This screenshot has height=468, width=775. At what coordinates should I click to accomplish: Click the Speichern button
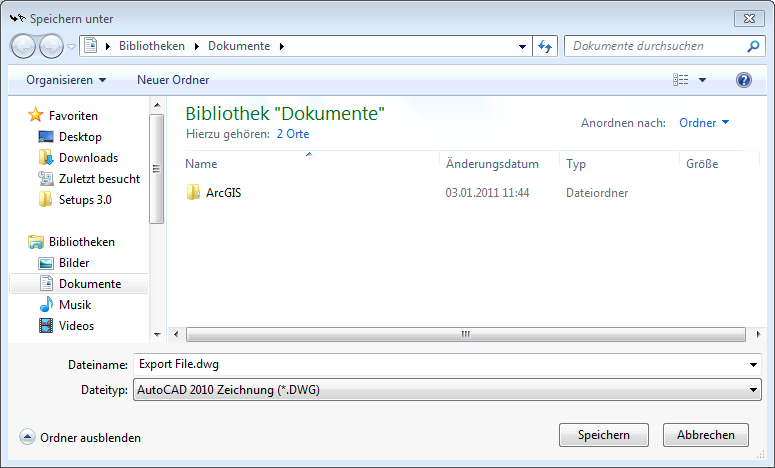(x=604, y=435)
